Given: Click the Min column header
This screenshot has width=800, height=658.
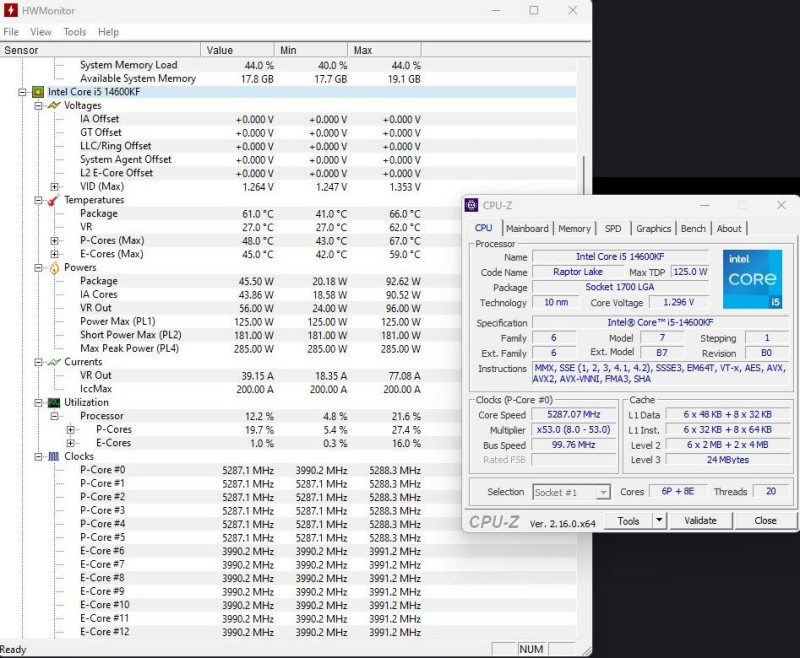Looking at the screenshot, I should pyautogui.click(x=311, y=50).
